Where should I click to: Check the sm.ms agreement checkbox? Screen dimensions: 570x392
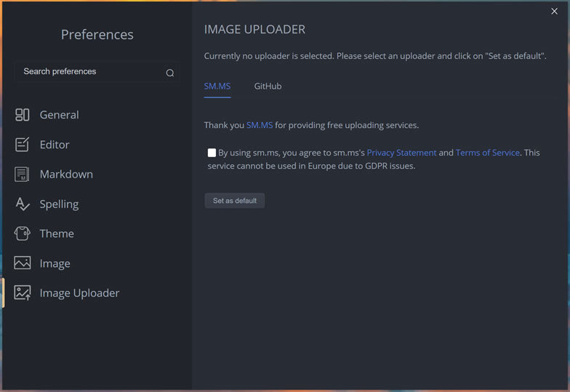pyautogui.click(x=212, y=153)
